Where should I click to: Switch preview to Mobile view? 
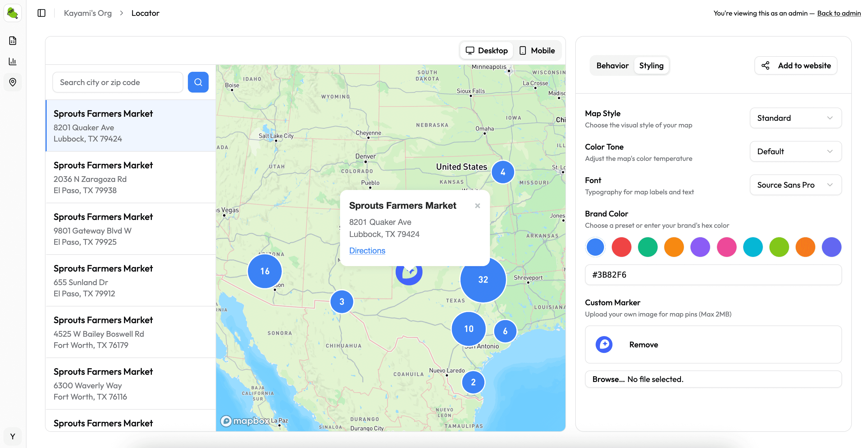click(x=537, y=50)
